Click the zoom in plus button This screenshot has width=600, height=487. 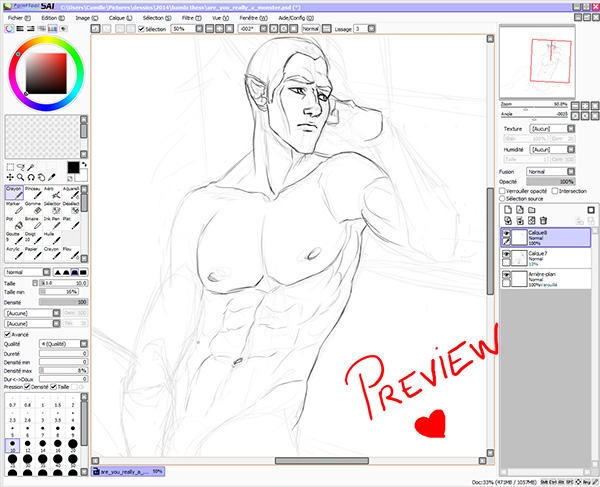pyautogui.click(x=219, y=29)
